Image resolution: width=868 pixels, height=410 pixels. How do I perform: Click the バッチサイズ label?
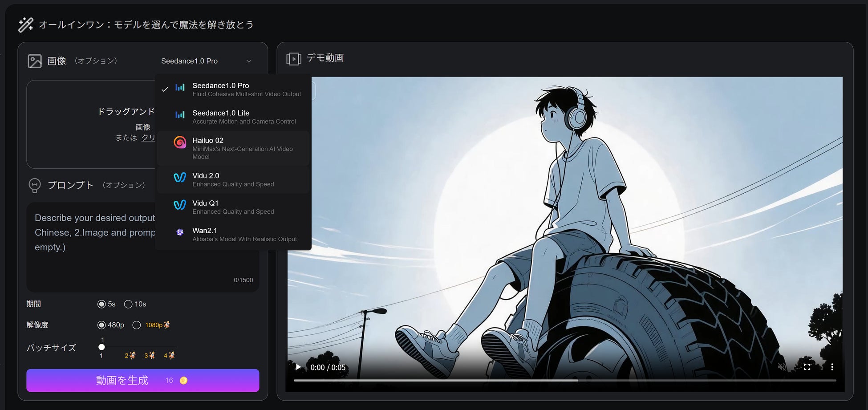(x=51, y=348)
